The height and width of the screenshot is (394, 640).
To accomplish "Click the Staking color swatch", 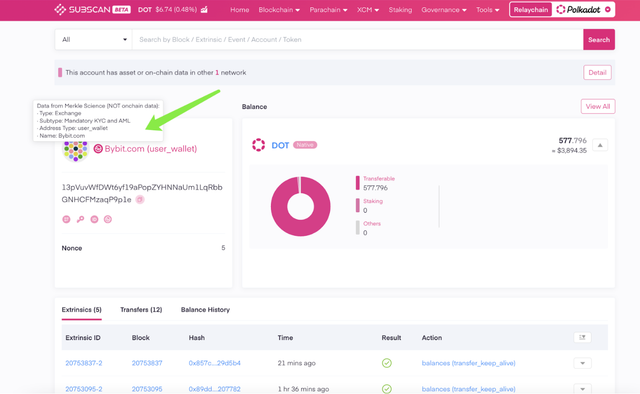I will click(358, 205).
